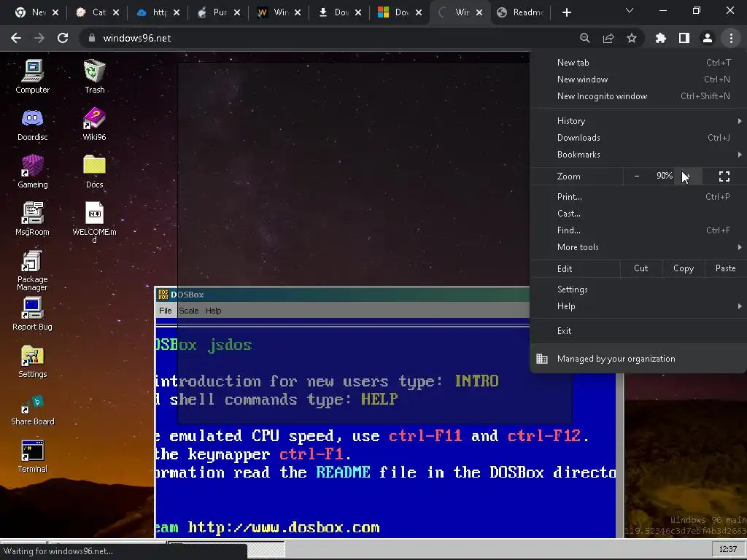Click the Copy button in Edit row
The width and height of the screenshot is (747, 560).
pyautogui.click(x=683, y=268)
